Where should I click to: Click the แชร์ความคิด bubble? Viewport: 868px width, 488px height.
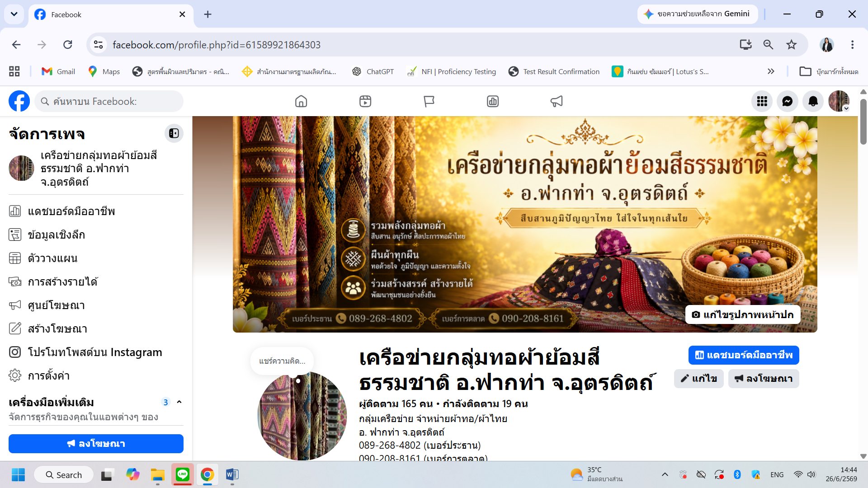(x=282, y=361)
